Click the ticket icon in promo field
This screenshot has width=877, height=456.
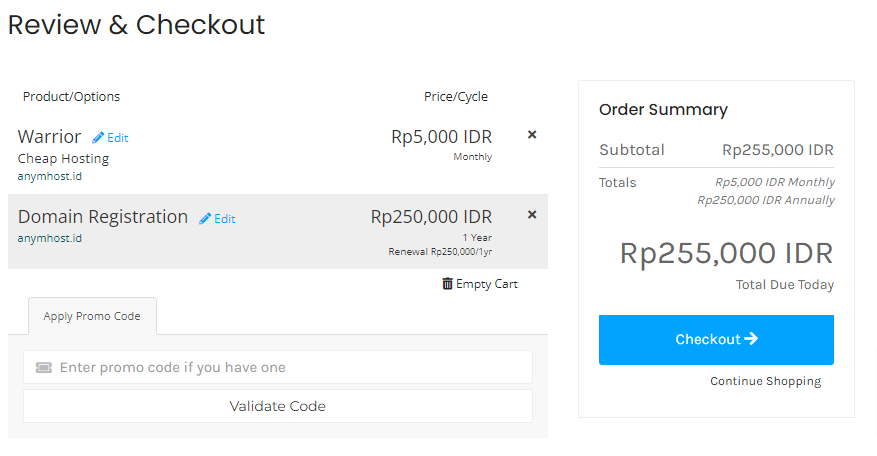pyautogui.click(x=43, y=368)
